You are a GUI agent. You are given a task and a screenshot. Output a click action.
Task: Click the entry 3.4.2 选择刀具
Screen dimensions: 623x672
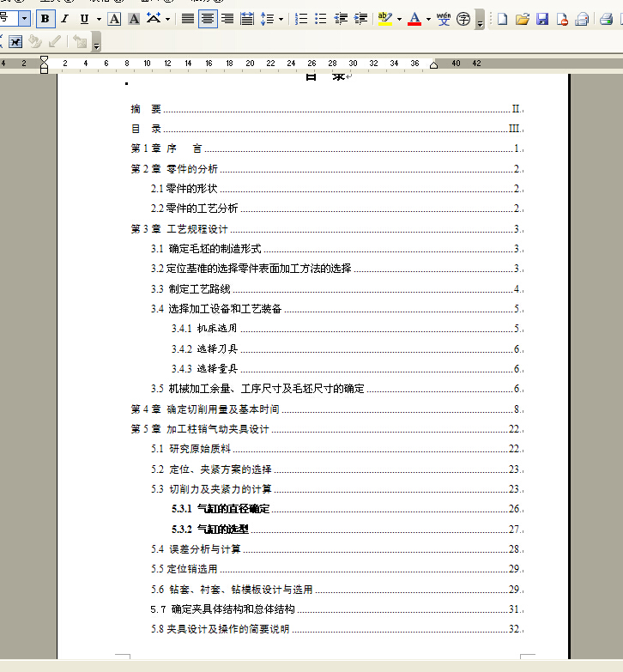coord(204,348)
